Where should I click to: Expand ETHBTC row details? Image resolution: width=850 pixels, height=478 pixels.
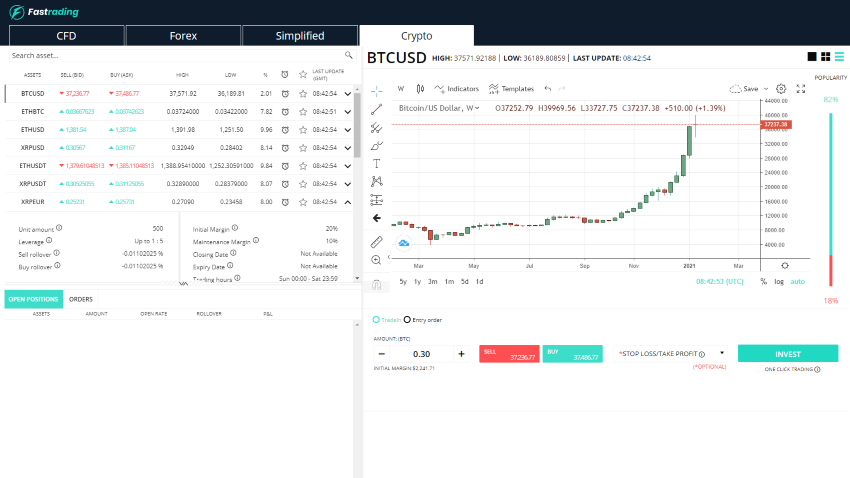click(347, 112)
